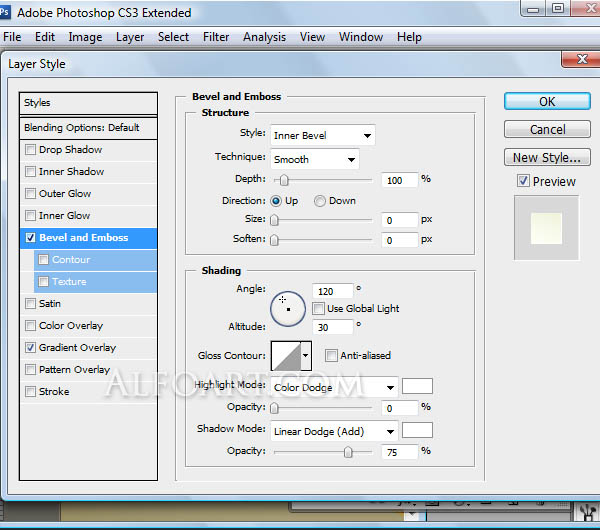
Task: Open the Select menu
Action: pyautogui.click(x=173, y=37)
